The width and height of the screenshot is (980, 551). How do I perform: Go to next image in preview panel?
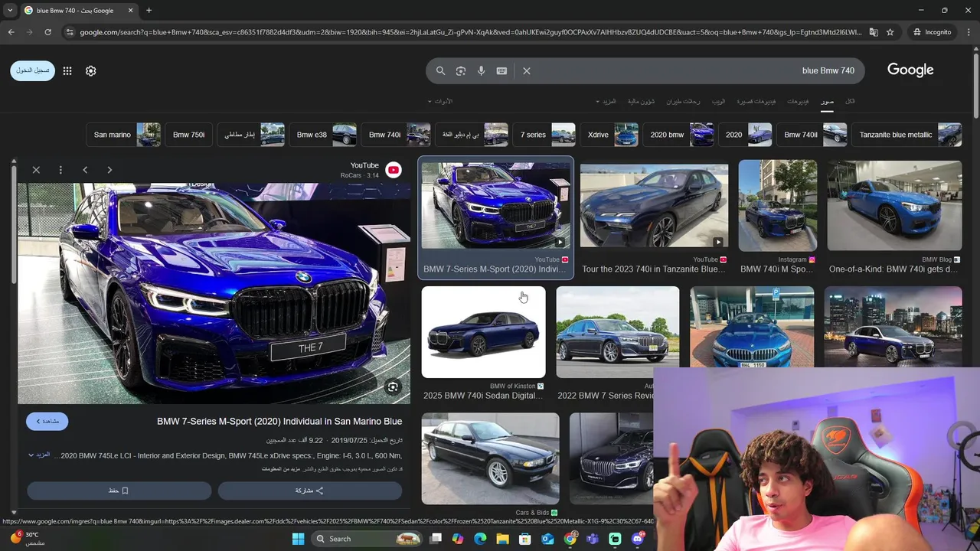pos(109,170)
